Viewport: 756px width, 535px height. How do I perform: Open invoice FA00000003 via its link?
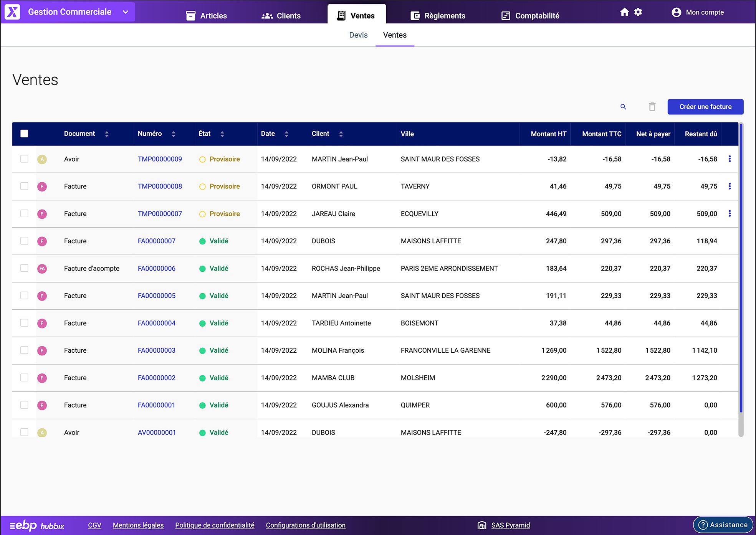(156, 350)
